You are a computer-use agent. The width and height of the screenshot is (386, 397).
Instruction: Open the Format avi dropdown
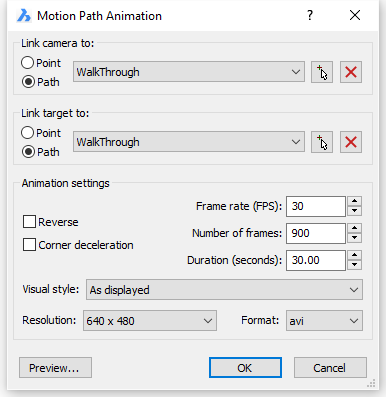[324, 321]
